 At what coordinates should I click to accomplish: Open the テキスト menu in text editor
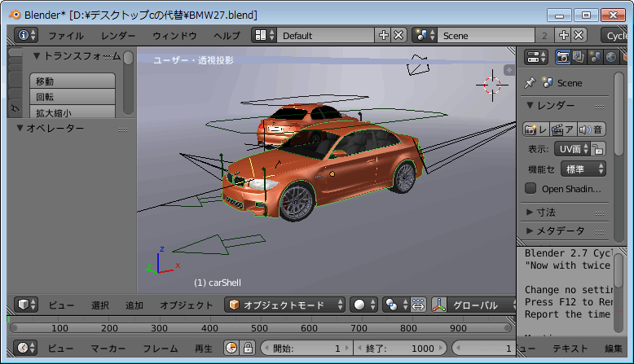570,349
